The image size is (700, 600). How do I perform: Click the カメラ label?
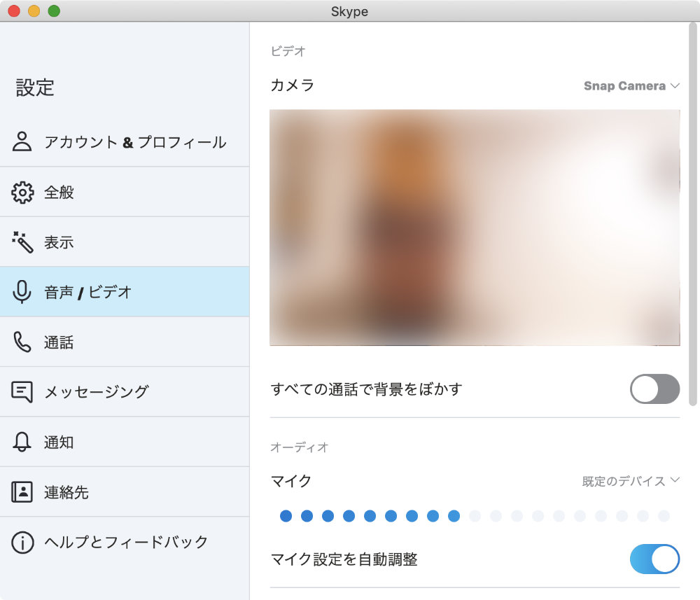[293, 85]
